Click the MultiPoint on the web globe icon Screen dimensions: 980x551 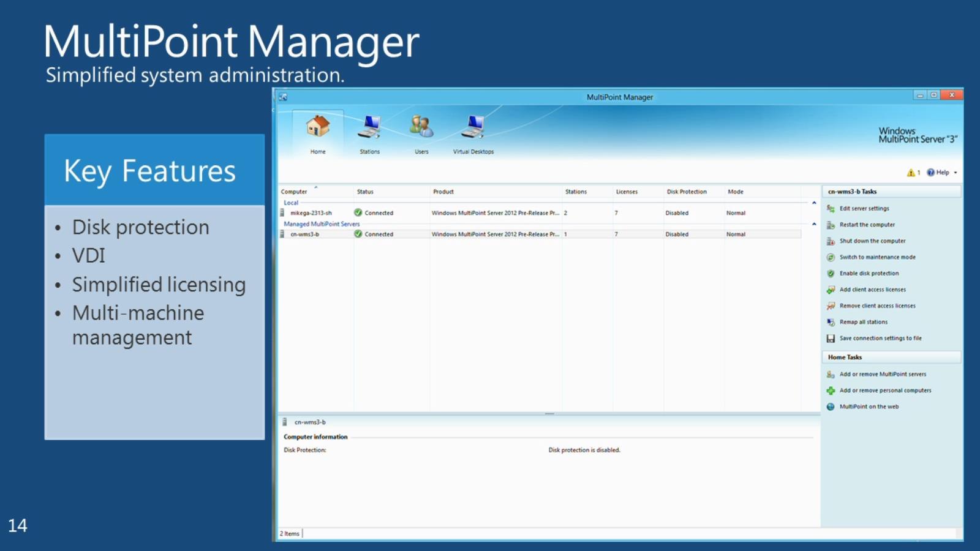(831, 407)
